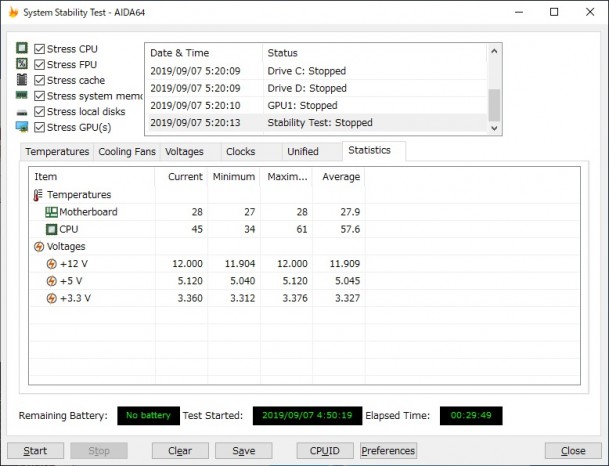The width and height of the screenshot is (609, 466).
Task: Click the +3.3 V voltage lightning icon
Action: pos(51,298)
